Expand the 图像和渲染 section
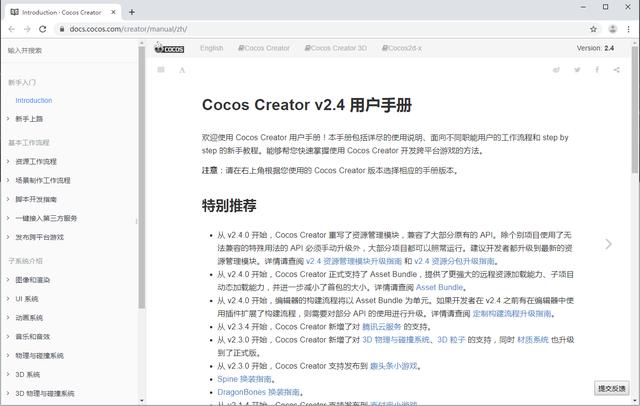This screenshot has height=406, width=640. coord(33,280)
